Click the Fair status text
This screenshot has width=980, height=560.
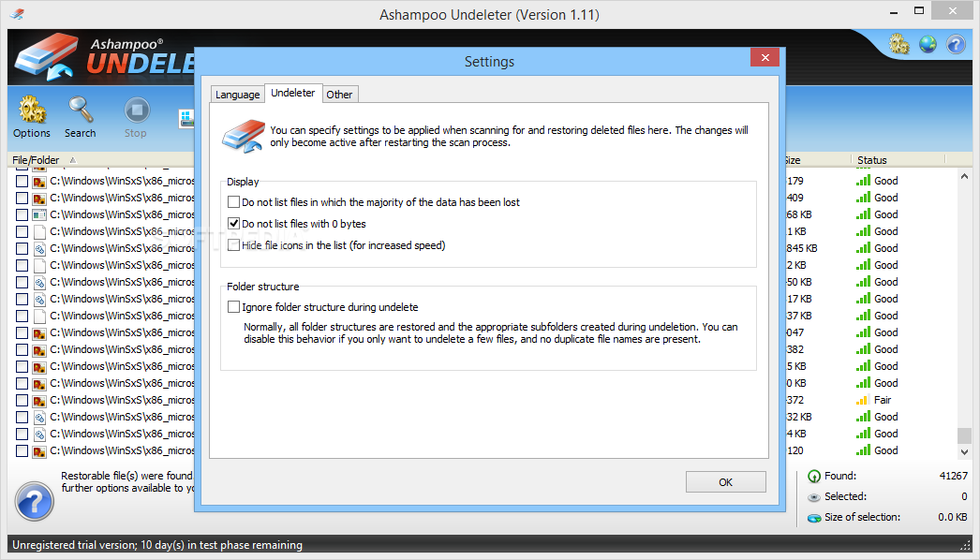pyautogui.click(x=883, y=400)
